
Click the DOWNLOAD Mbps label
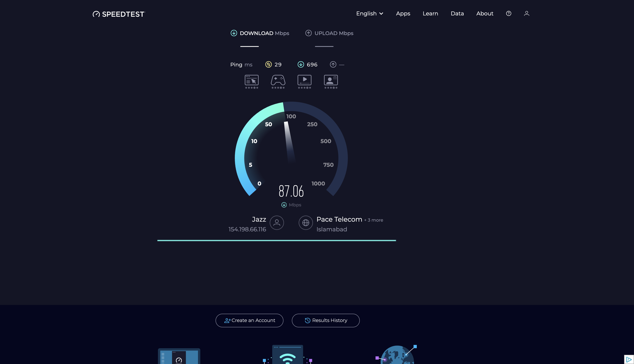click(264, 33)
